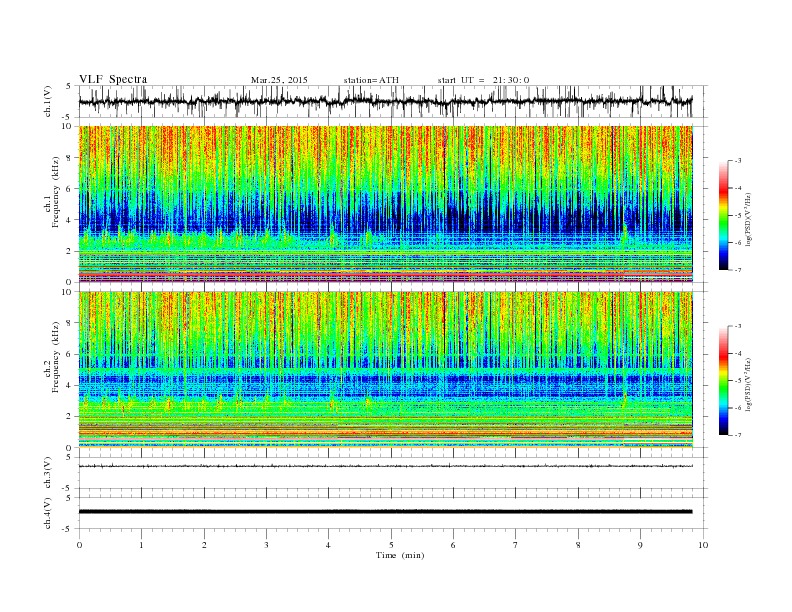Click the ch.1 spectrogram color bar
Image resolution: width=792 pixels, height=612 pixels.
click(x=723, y=215)
